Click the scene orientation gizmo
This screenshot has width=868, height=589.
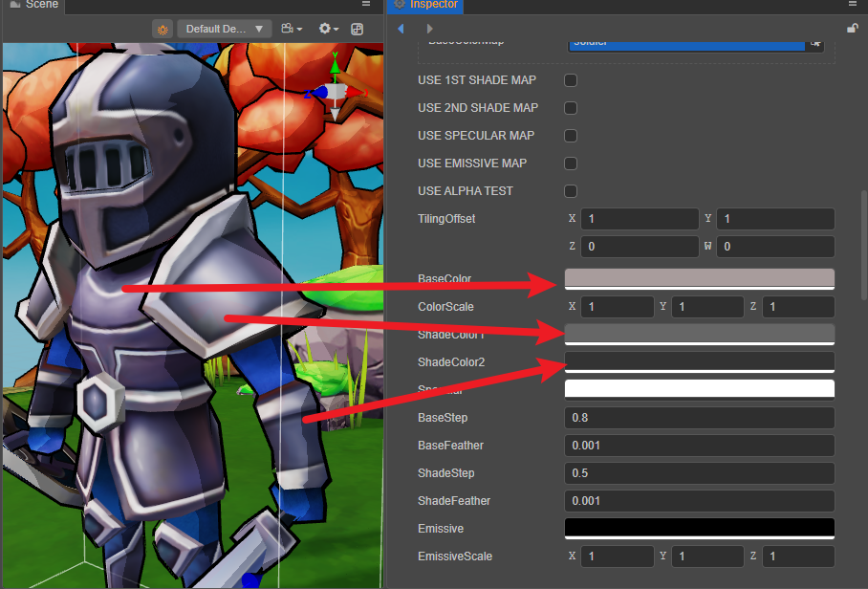click(335, 93)
